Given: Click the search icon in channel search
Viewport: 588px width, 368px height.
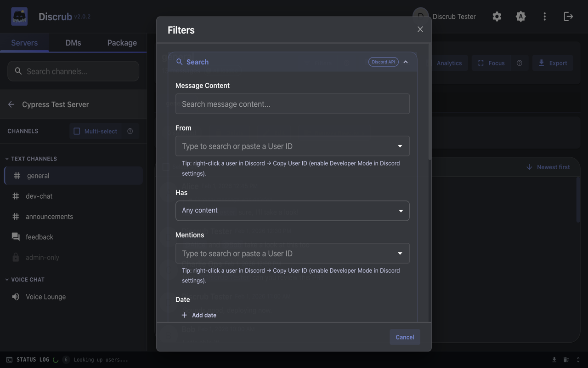Looking at the screenshot, I should coord(18,71).
